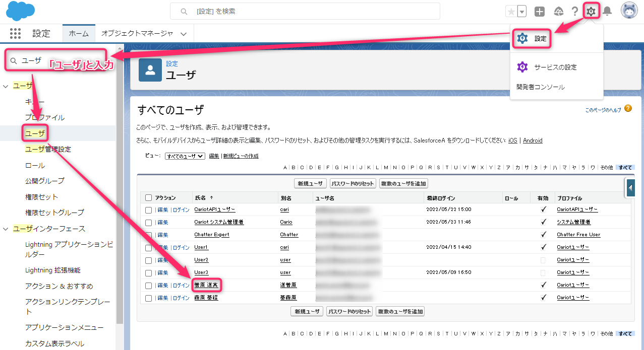Viewport: 644px width, 350px height.
Task: Check the box for 菅原 道真 row
Action: pyautogui.click(x=148, y=285)
